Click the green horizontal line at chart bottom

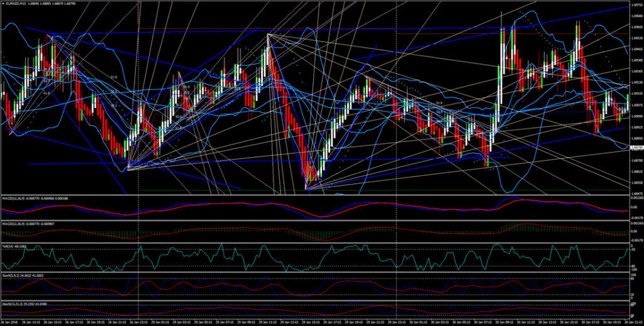point(382,190)
